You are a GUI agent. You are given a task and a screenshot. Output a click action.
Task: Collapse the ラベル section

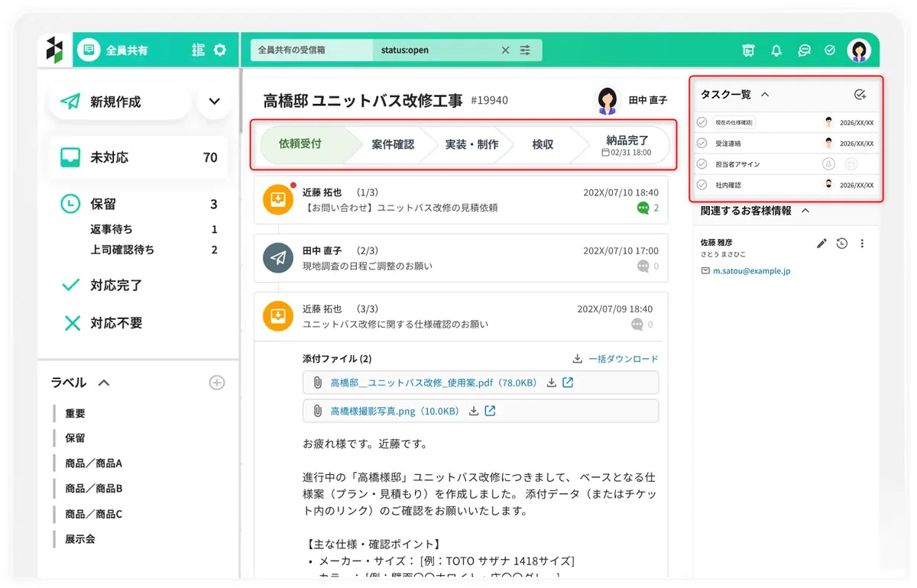[104, 383]
